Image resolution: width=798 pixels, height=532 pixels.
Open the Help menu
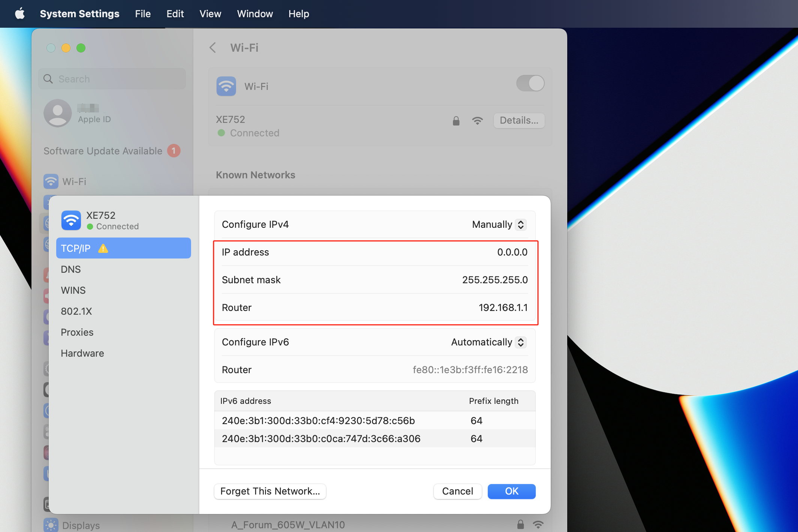pyautogui.click(x=299, y=14)
